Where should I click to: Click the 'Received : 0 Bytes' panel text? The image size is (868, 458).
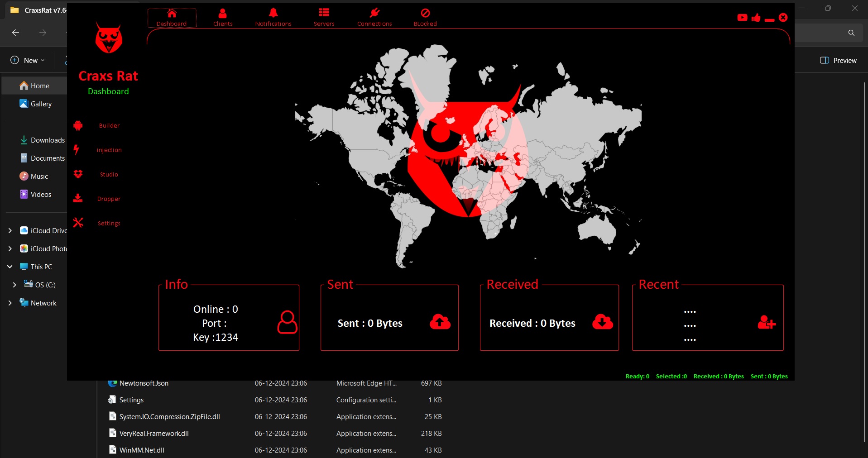click(x=532, y=323)
